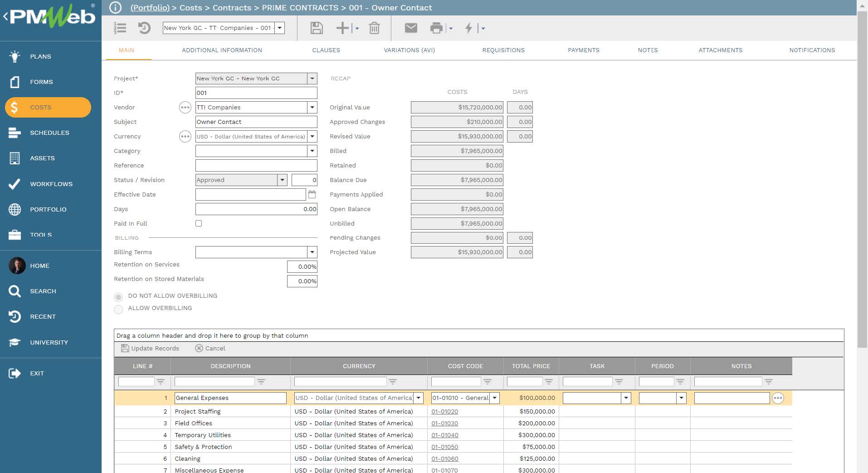The image size is (868, 473).
Task: Open the Category dropdown list
Action: click(x=312, y=151)
